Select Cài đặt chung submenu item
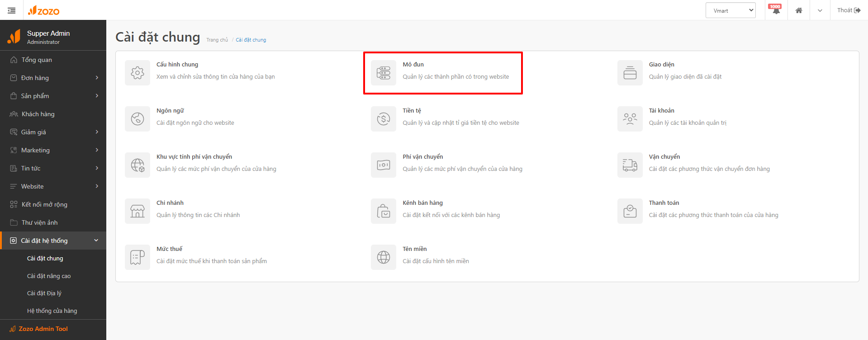This screenshot has height=340, width=868. coord(45,259)
